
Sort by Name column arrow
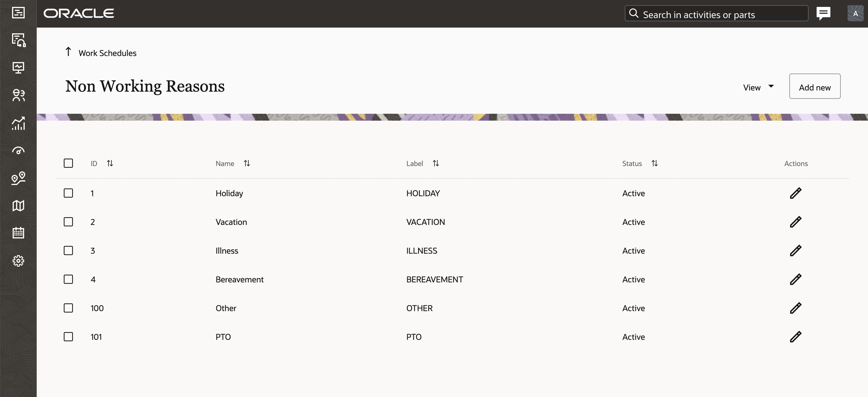(x=247, y=163)
